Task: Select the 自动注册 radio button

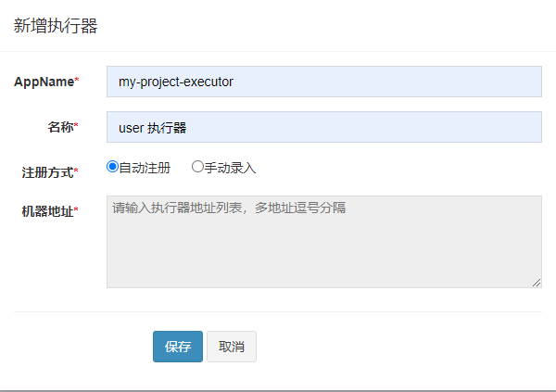Action: 112,167
